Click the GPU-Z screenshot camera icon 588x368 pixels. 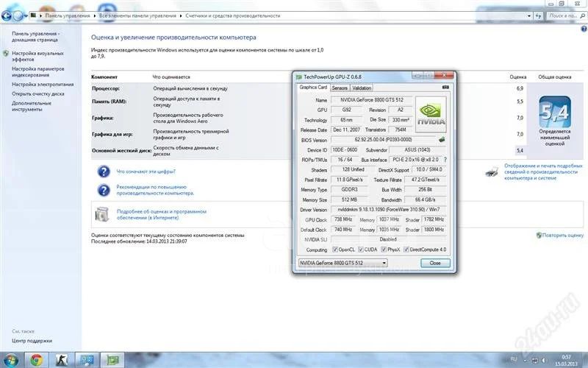coord(445,87)
